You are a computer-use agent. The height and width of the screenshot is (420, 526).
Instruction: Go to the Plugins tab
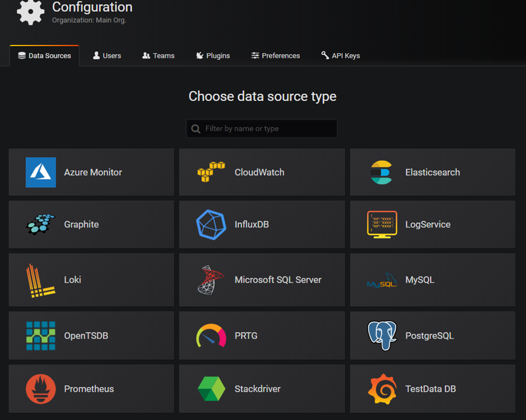[213, 55]
